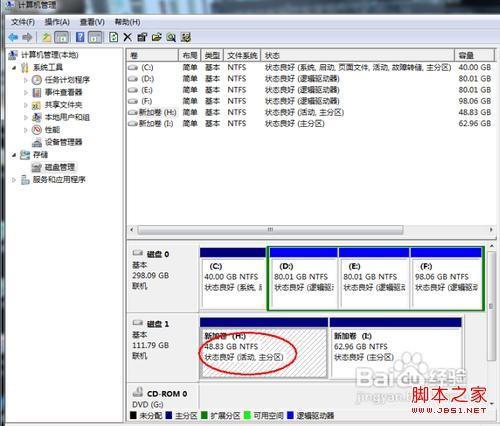Image resolution: width=500 pixels, height=426 pixels.
Task: Click the Refresh toolbar icon
Action: pos(113,37)
